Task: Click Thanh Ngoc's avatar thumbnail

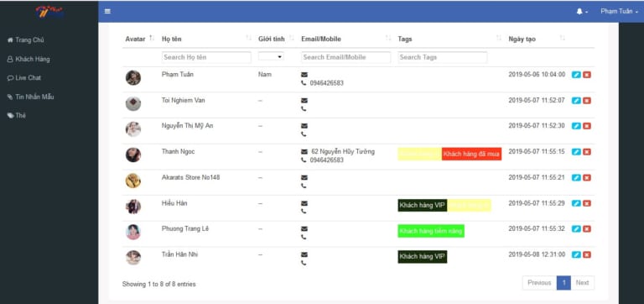Action: [133, 155]
